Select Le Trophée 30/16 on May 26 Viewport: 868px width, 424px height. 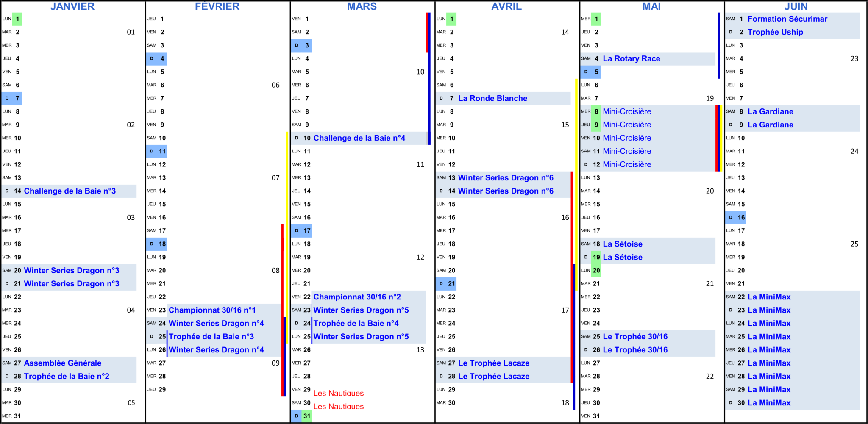pos(635,350)
